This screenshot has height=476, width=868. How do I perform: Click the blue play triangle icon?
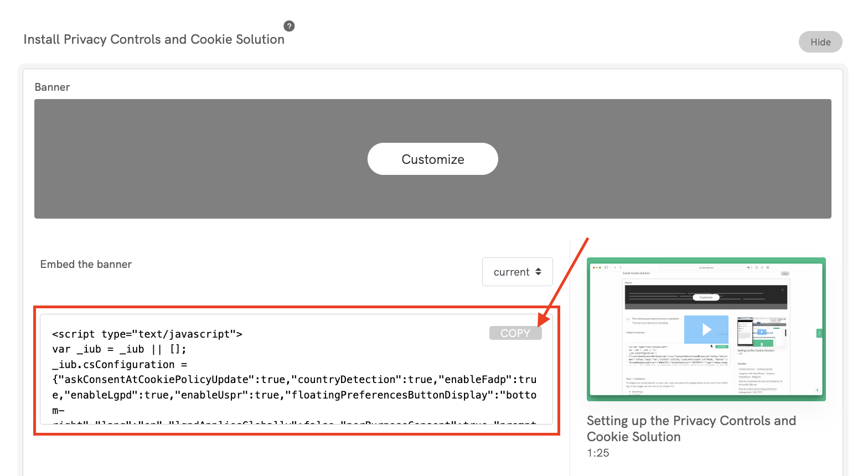tap(706, 330)
